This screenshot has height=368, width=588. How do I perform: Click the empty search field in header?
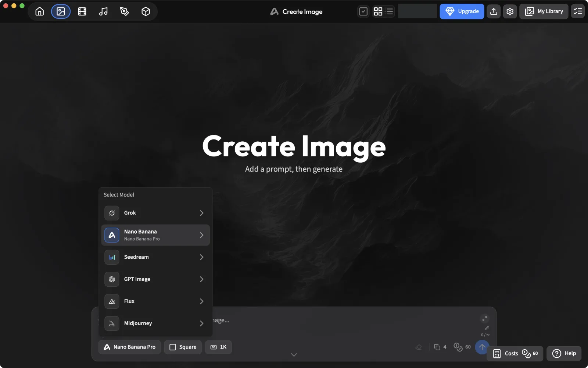417,11
